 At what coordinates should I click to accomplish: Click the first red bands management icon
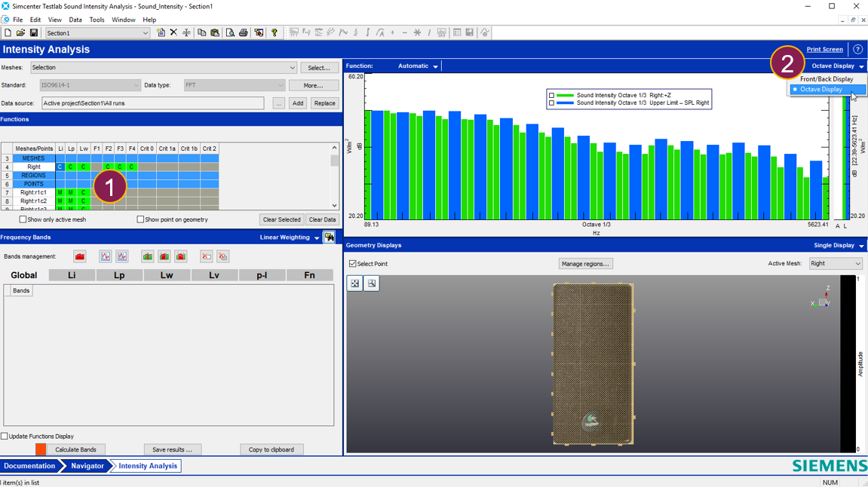point(80,257)
